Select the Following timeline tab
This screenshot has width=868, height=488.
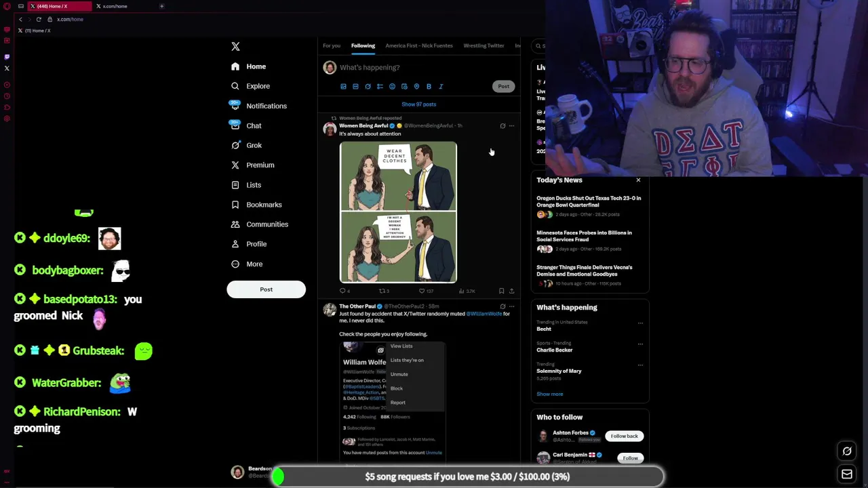point(363,45)
